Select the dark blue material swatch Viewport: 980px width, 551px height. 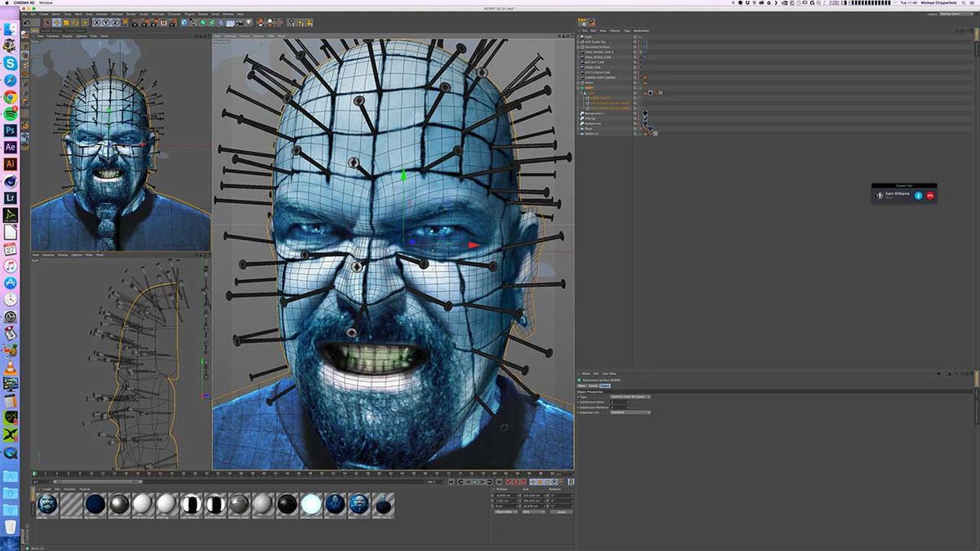94,504
